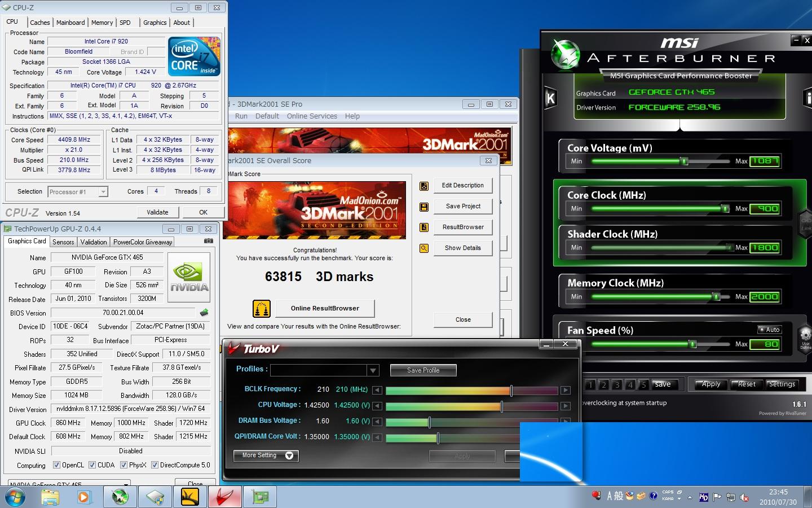Switch to MSI Afterburner taskbar icon
This screenshot has width=812, height=508.
click(x=120, y=497)
